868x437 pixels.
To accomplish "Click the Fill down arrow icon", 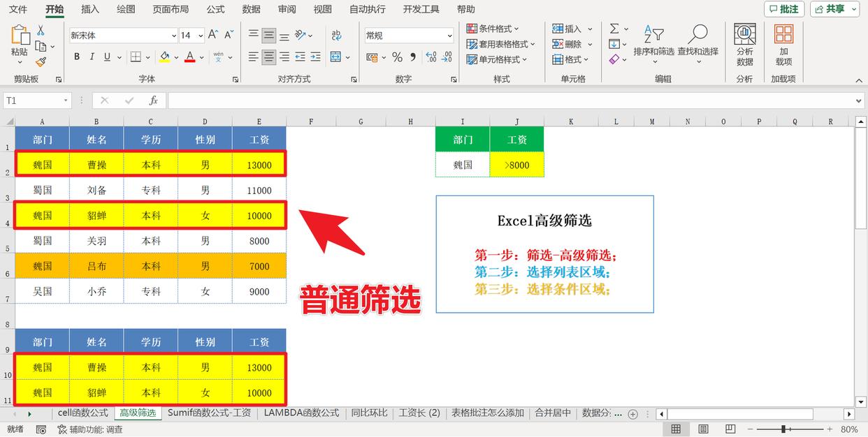I will 614,44.
